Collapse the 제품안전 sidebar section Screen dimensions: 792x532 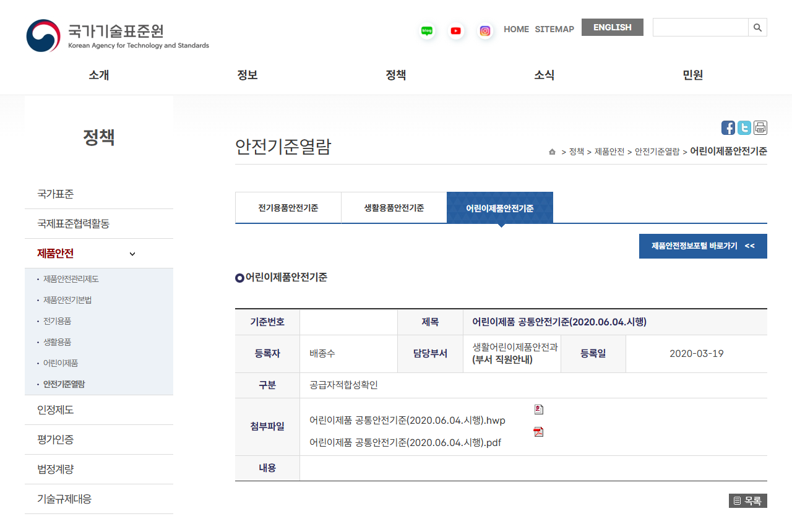pos(132,254)
